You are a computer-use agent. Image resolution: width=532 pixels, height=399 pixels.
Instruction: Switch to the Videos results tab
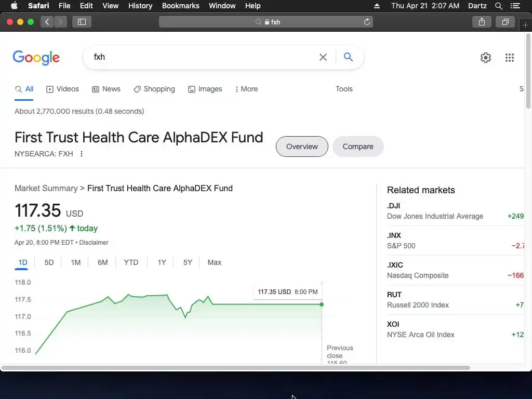point(62,89)
